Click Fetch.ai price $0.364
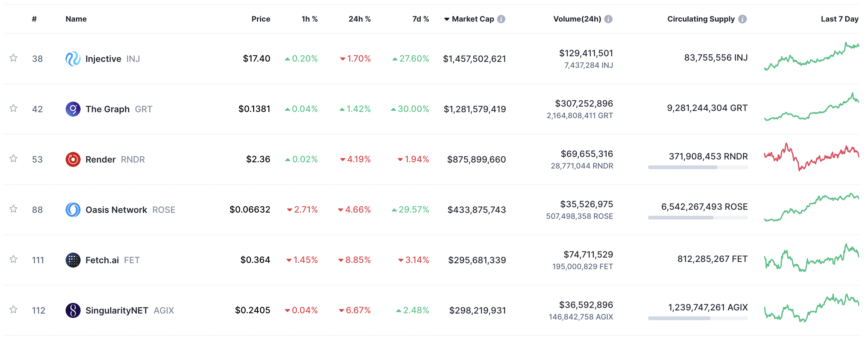This screenshot has height=342, width=868. (x=255, y=260)
